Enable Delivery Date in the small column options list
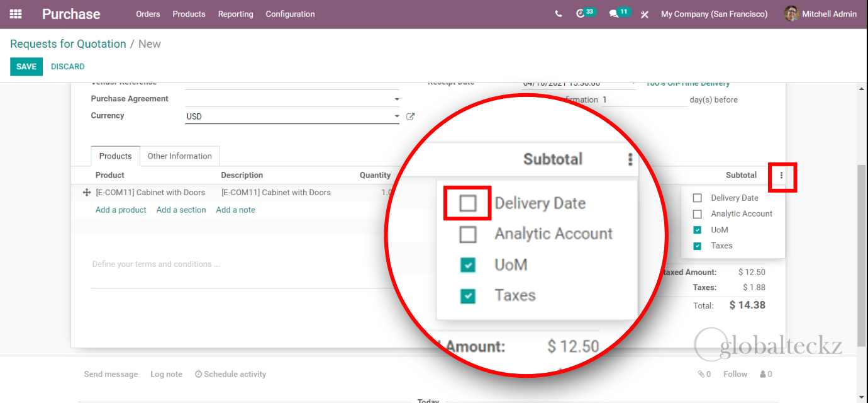Image resolution: width=868 pixels, height=403 pixels. 697,198
